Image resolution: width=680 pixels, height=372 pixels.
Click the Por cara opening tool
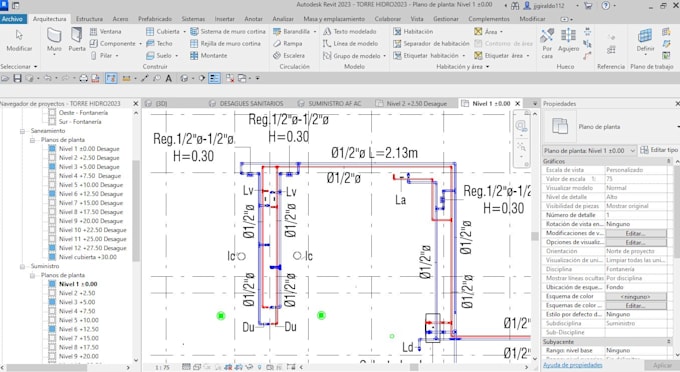pos(547,43)
